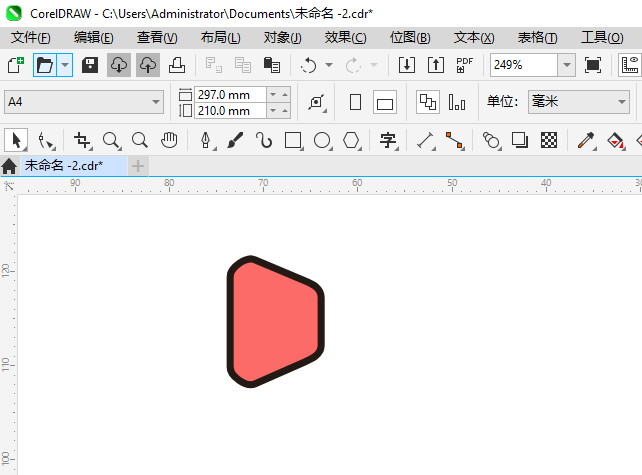
Task: Select the Color Eyedropper tool
Action: point(586,140)
